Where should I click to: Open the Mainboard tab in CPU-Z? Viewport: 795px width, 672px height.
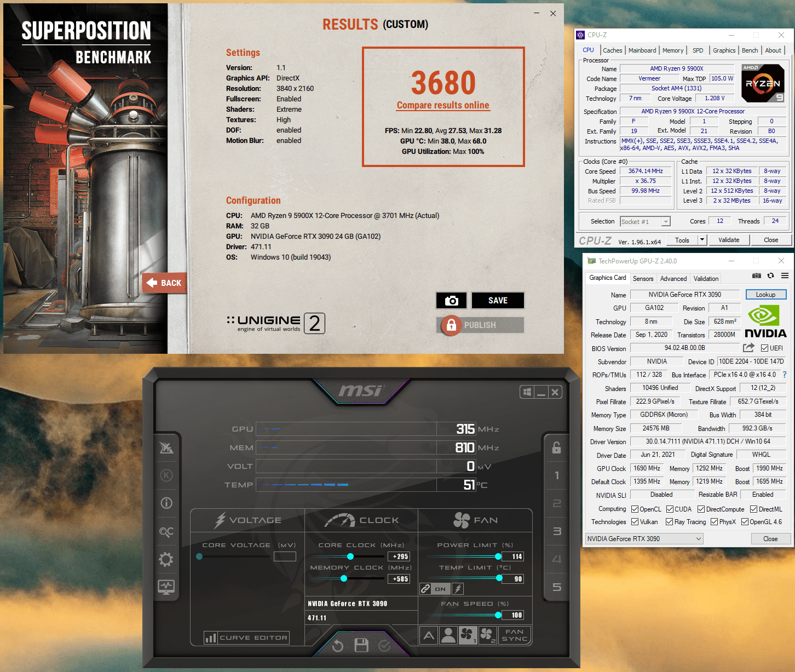click(x=642, y=50)
